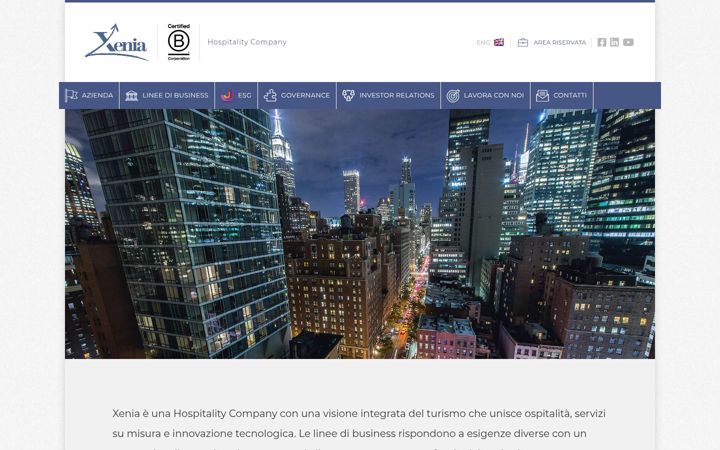Image resolution: width=720 pixels, height=450 pixels.
Task: Click the puzzle piece Governance icon
Action: [270, 96]
